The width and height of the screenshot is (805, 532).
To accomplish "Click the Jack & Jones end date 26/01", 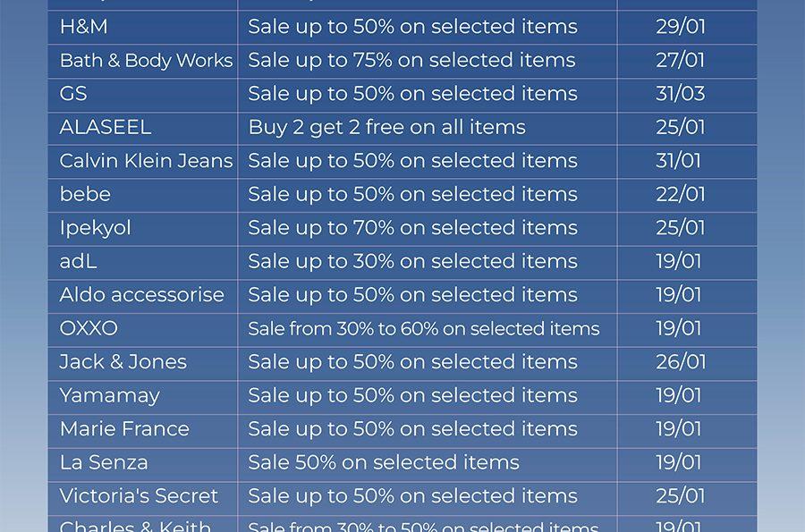I will click(x=681, y=362).
